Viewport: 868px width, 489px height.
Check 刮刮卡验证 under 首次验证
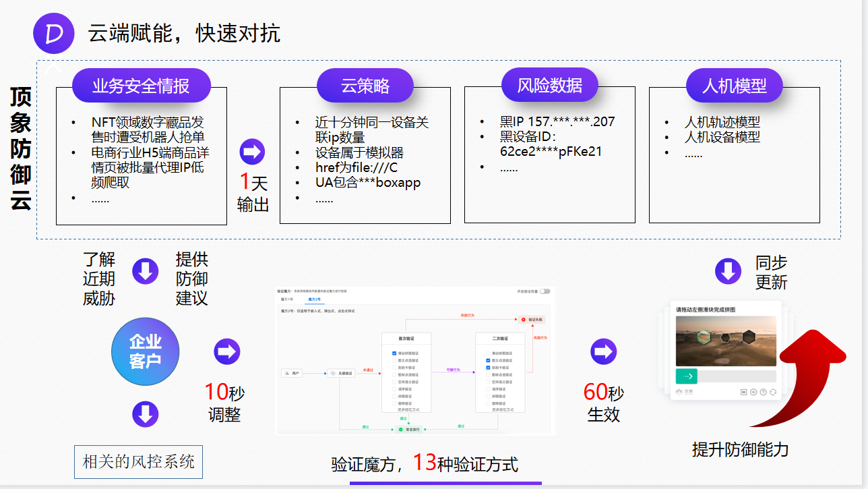394,368
